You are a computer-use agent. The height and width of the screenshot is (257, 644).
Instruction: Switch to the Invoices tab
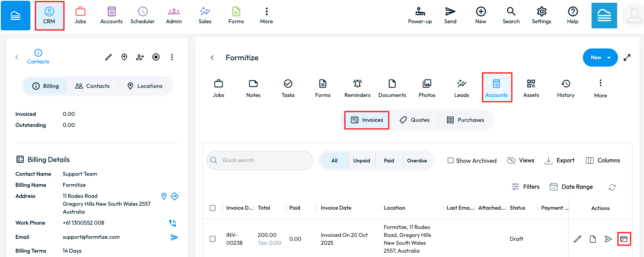[x=367, y=120]
